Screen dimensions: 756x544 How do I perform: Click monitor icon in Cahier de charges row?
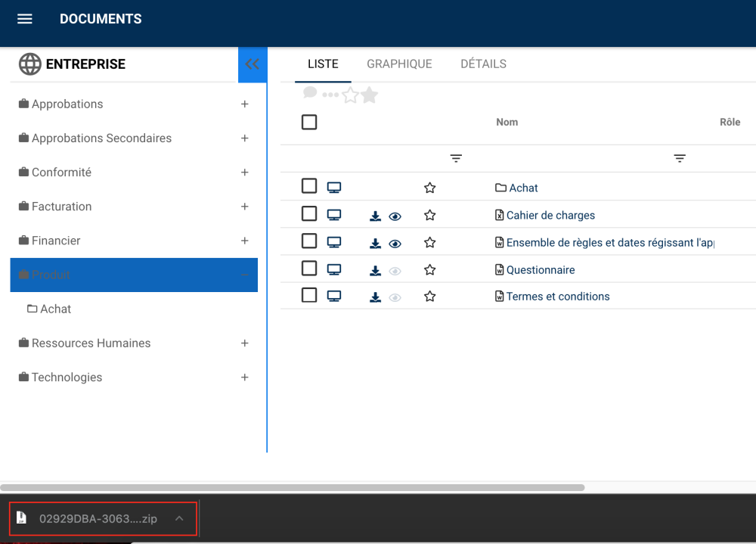334,215
